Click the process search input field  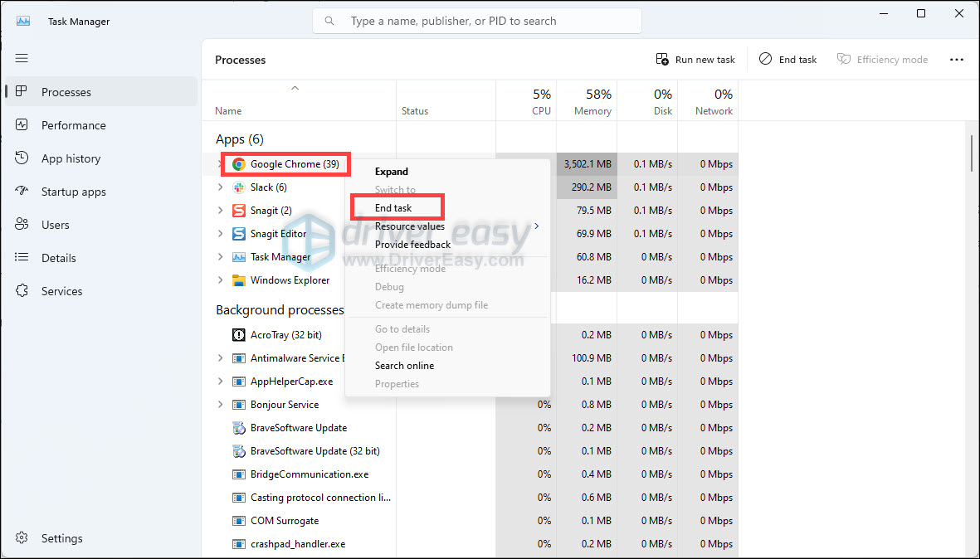pos(490,21)
